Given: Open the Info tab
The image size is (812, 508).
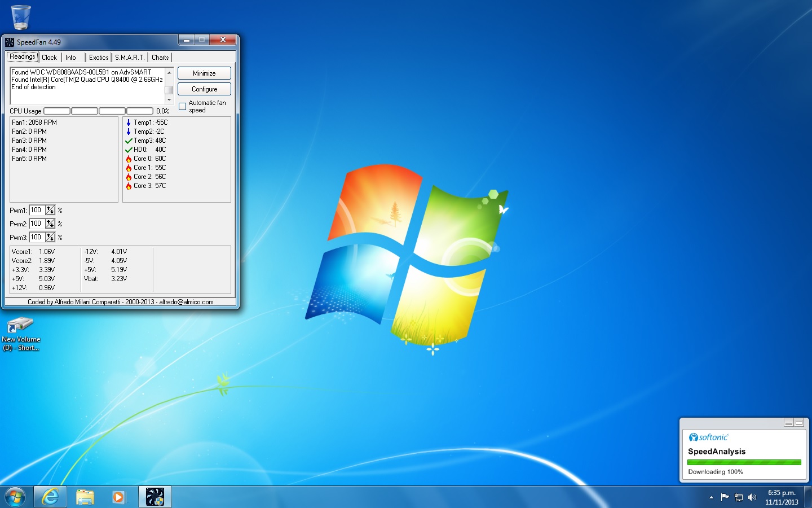Looking at the screenshot, I should tap(70, 58).
